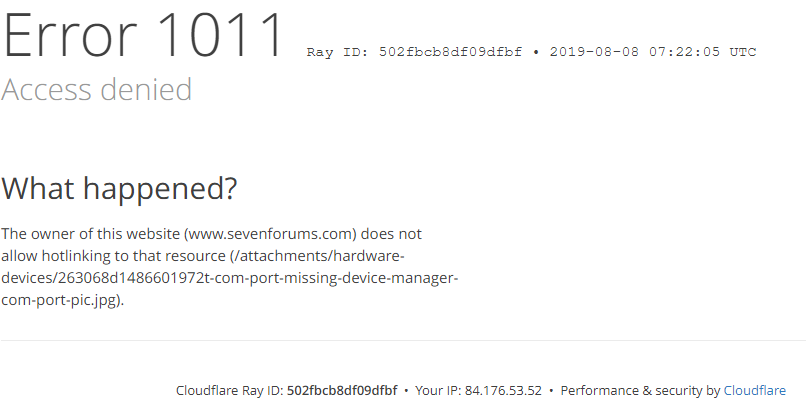Click the Cloudflare Ray ID footer label
Viewport: 806px width, 405px height.
pyautogui.click(x=229, y=391)
